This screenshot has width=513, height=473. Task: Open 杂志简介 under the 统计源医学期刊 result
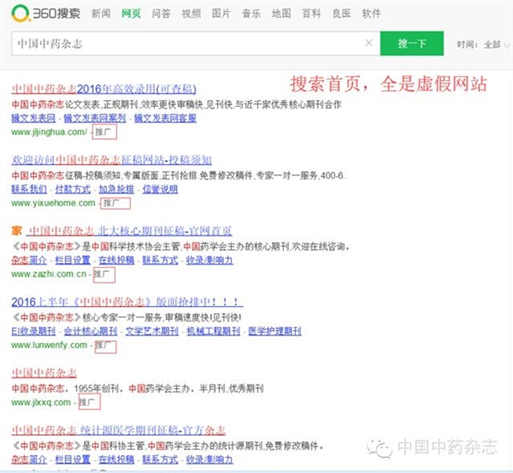[29, 459]
